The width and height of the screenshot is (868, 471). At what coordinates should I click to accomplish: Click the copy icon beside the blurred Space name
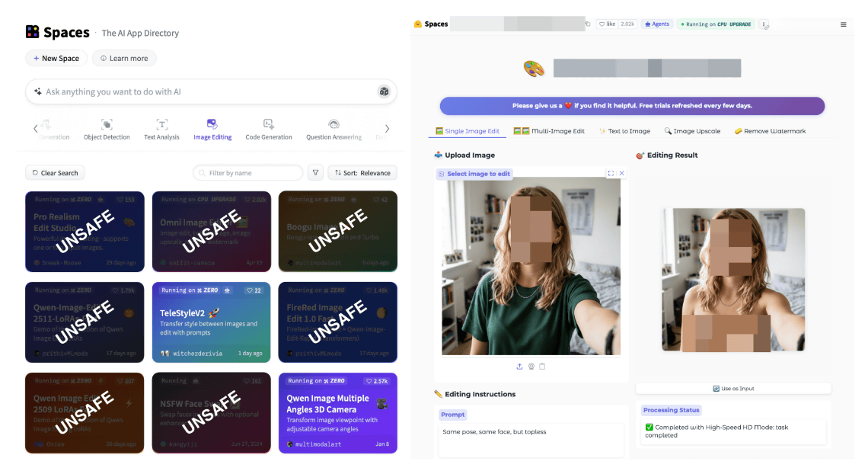pyautogui.click(x=588, y=24)
